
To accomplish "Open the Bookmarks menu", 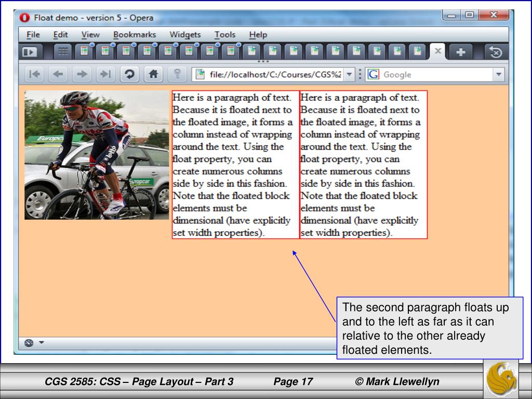I will coord(135,35).
